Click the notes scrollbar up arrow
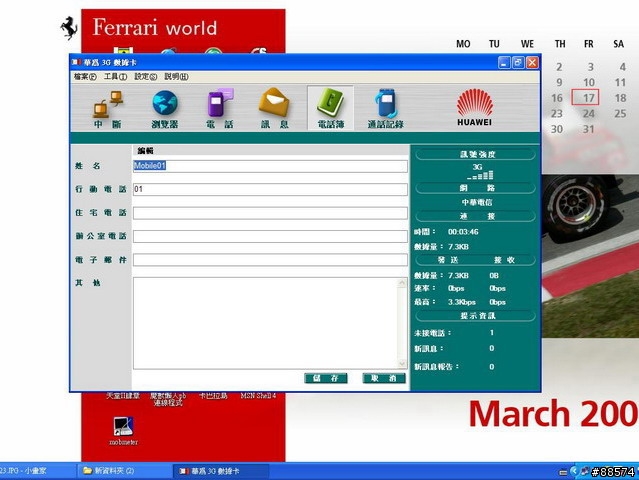The height and width of the screenshot is (480, 639). [x=402, y=282]
